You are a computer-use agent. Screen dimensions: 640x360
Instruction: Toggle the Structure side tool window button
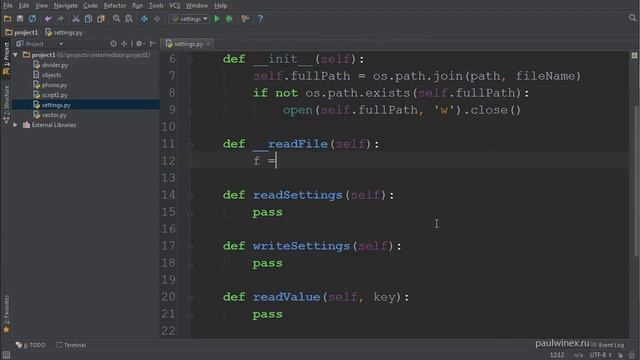6,104
